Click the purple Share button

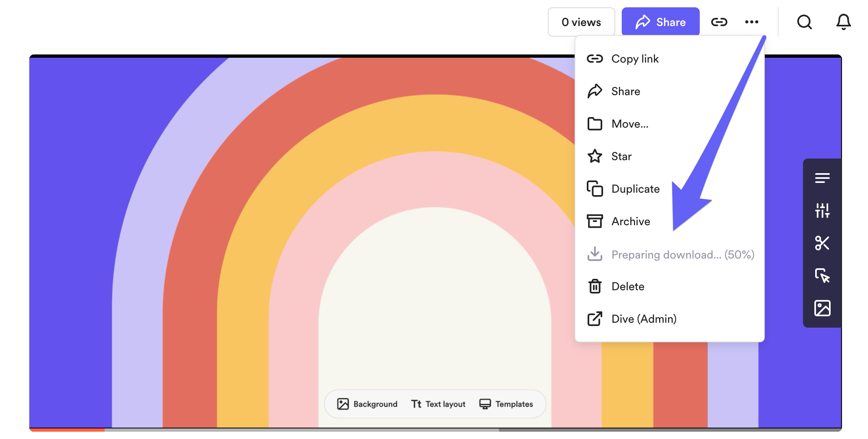point(660,22)
